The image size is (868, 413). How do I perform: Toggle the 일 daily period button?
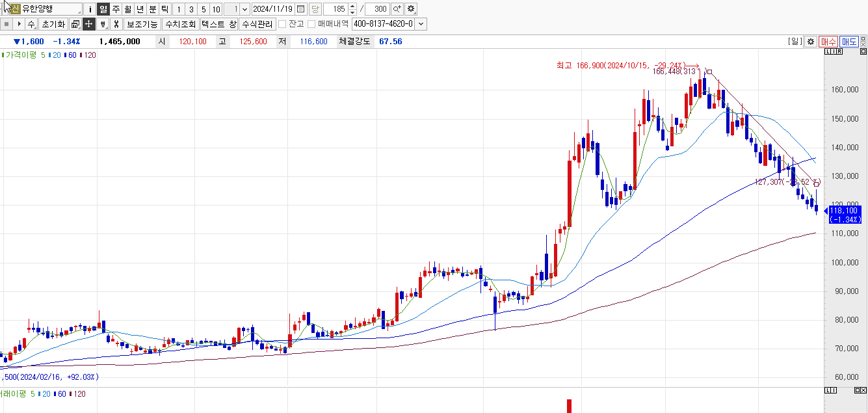pyautogui.click(x=103, y=9)
